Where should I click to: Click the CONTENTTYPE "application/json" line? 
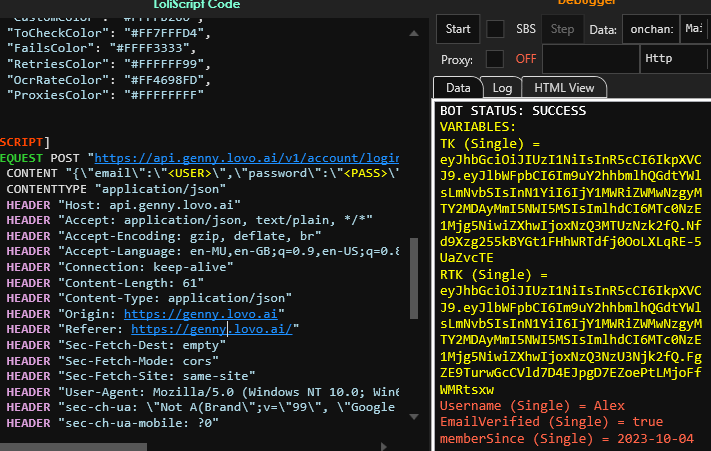click(x=116, y=189)
